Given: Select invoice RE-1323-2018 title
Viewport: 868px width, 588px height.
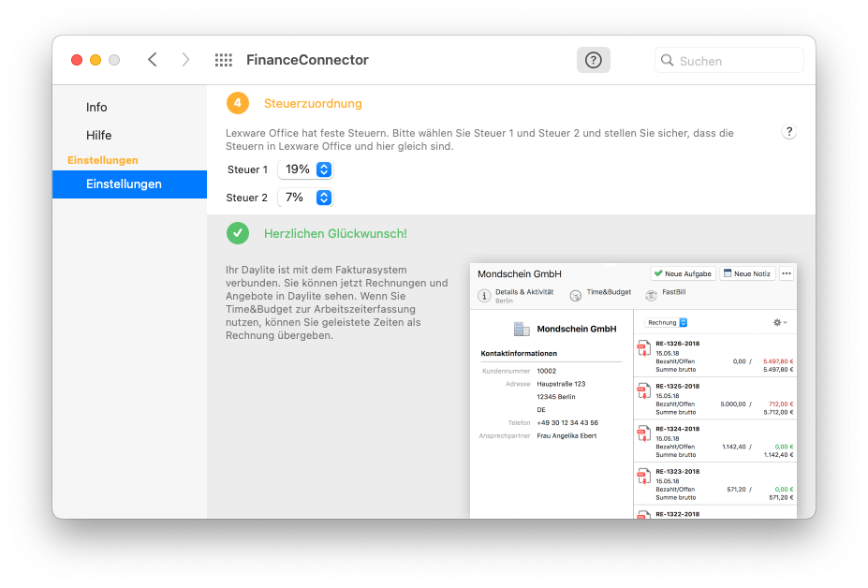Looking at the screenshot, I should point(678,472).
